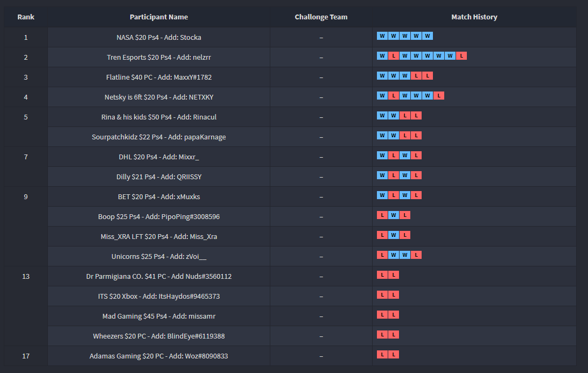Click first L badge in Mad Gaming row
This screenshot has width=588, height=373.
tap(382, 314)
